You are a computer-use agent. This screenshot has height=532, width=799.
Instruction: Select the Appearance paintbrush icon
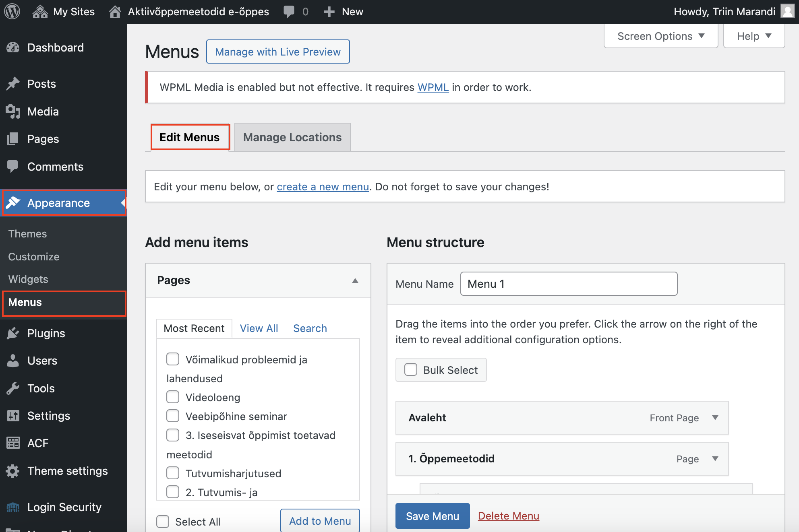(13, 203)
